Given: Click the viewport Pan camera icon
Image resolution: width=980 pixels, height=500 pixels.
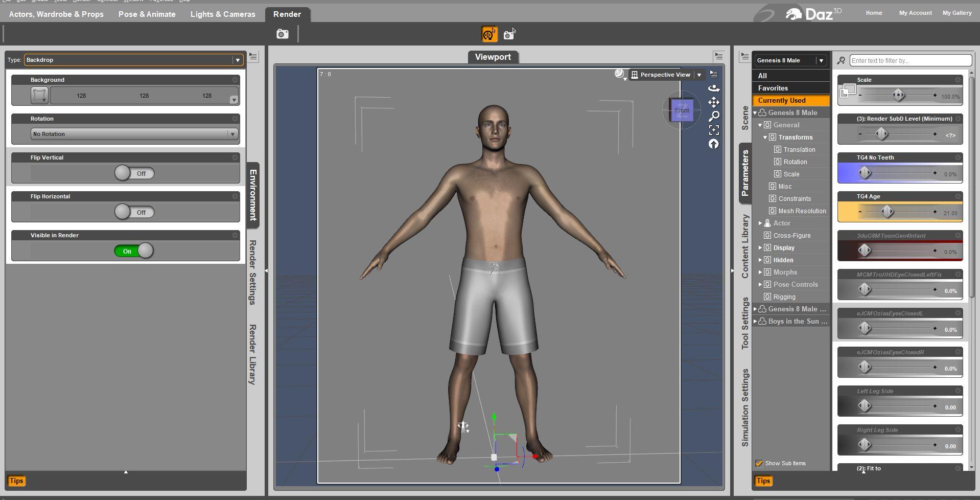Looking at the screenshot, I should 714,102.
